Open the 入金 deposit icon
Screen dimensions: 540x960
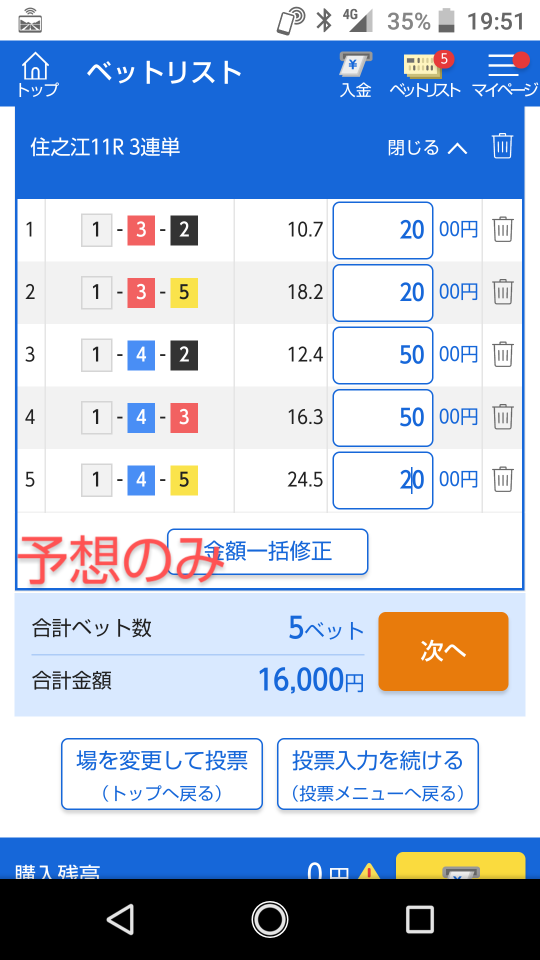click(x=356, y=74)
